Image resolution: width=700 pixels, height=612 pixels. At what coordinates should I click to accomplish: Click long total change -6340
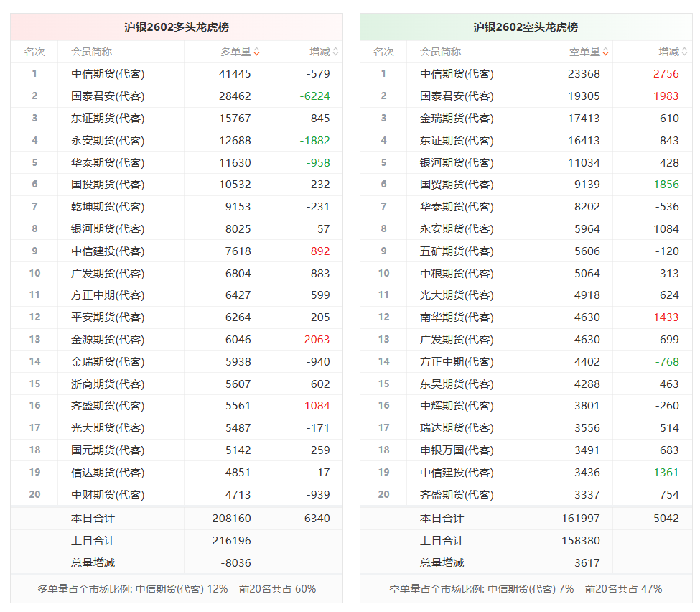click(314, 519)
